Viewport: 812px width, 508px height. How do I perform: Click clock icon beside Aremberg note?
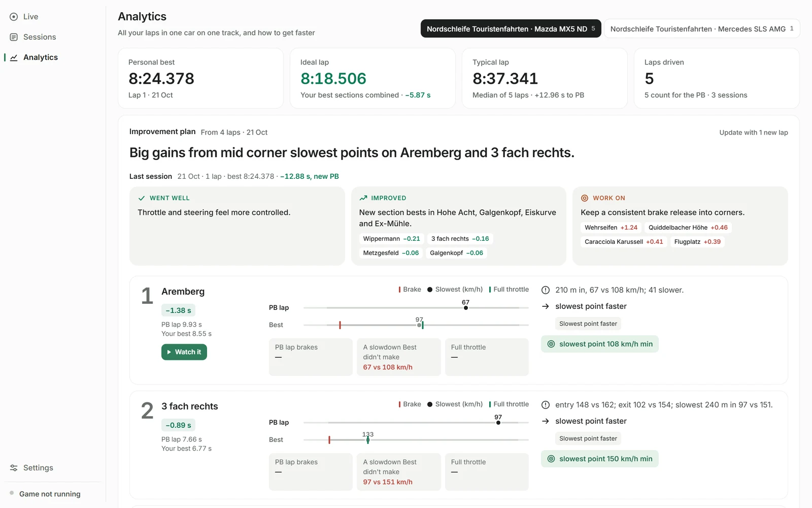coord(546,290)
